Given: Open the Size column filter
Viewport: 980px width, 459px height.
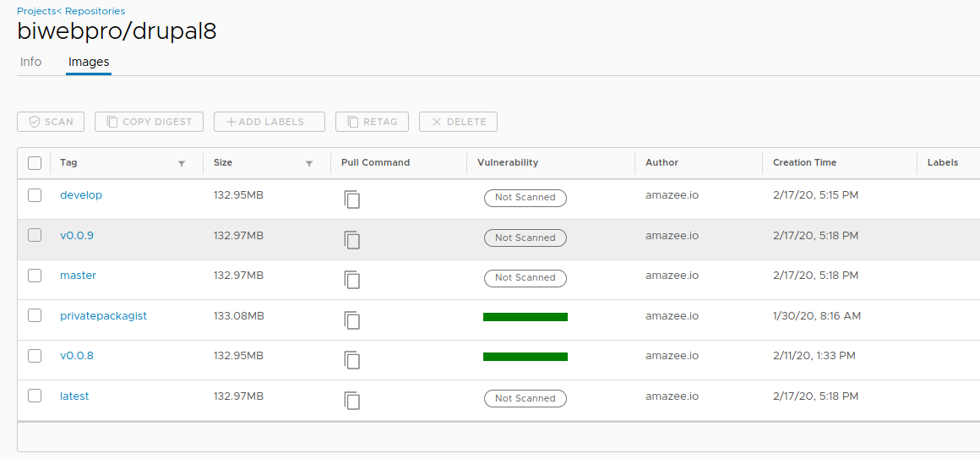Looking at the screenshot, I should click(x=309, y=164).
